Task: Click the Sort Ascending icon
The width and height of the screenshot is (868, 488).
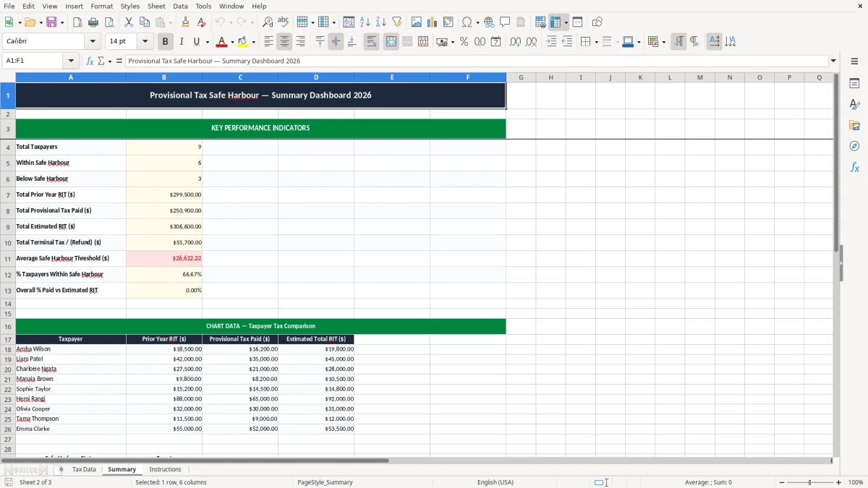Action: coord(365,22)
